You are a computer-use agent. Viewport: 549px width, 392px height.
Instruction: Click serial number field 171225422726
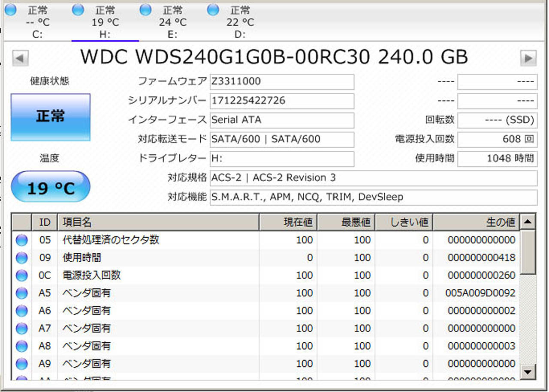pyautogui.click(x=282, y=101)
